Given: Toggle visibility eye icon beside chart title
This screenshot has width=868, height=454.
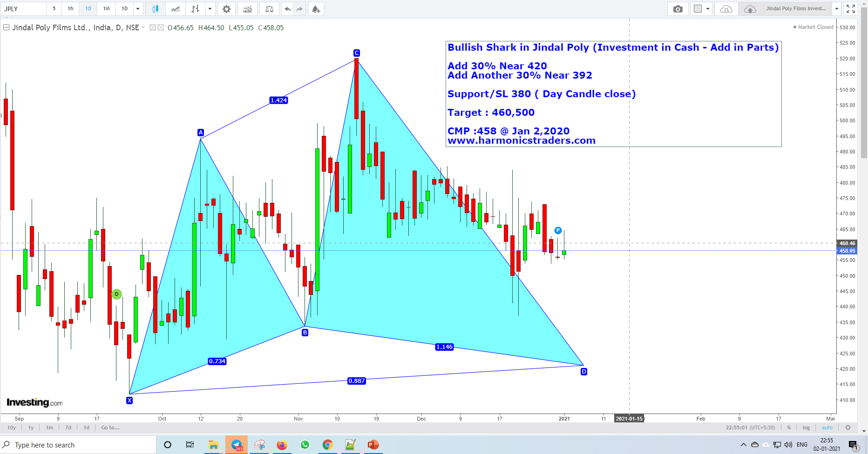Looking at the screenshot, I should pos(152,28).
